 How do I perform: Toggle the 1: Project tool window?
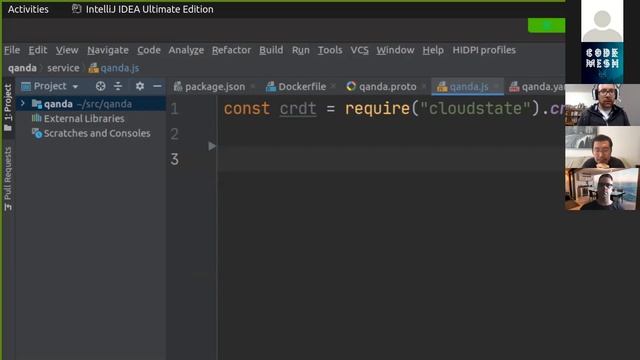[x=8, y=108]
